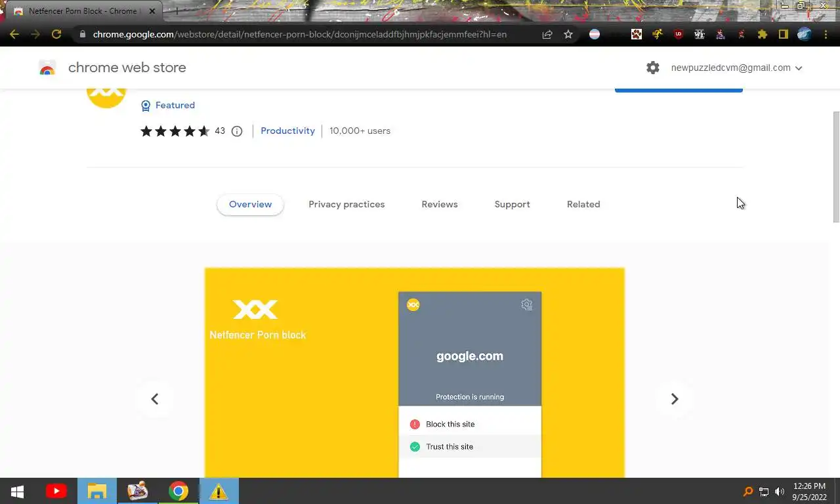840x504 pixels.
Task: Share this page using the share icon
Action: click(547, 34)
